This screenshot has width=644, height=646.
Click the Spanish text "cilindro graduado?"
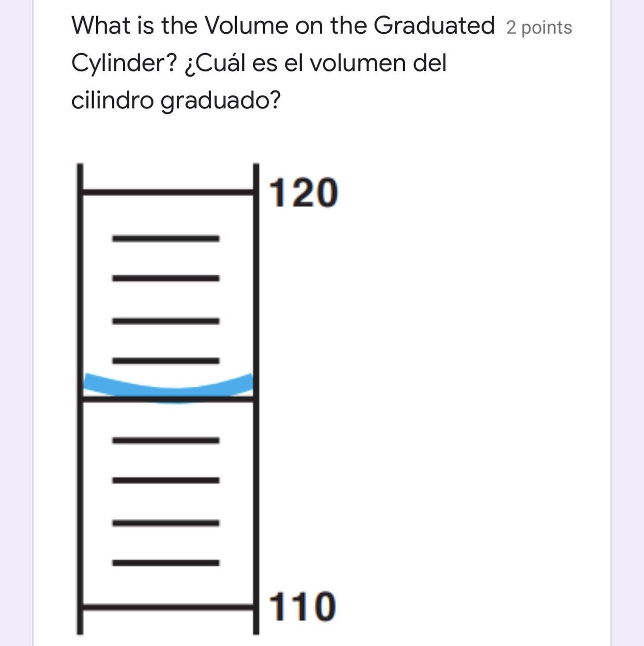pyautogui.click(x=175, y=100)
